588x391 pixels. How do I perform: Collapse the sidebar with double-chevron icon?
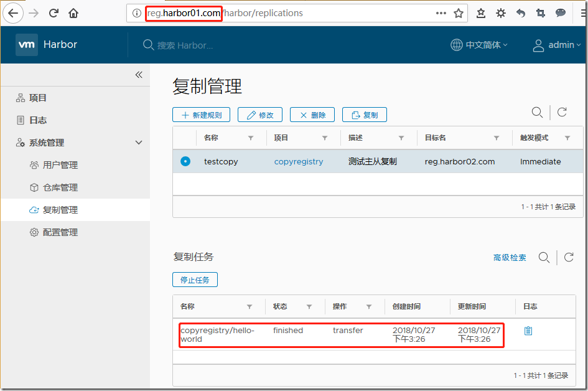point(139,75)
